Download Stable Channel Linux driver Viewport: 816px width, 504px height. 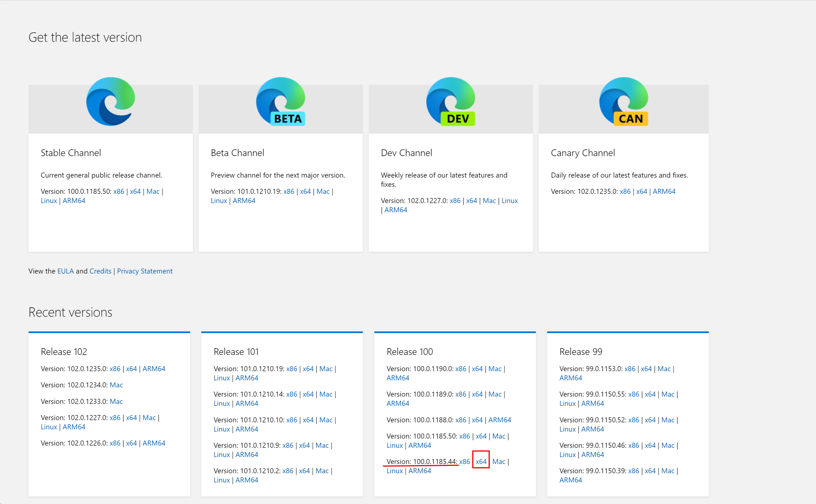pyautogui.click(x=49, y=201)
